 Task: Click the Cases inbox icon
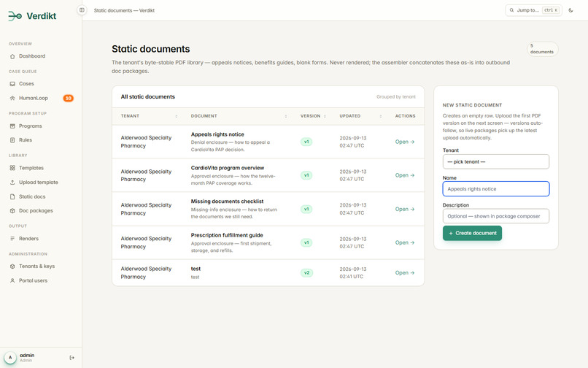pos(12,84)
